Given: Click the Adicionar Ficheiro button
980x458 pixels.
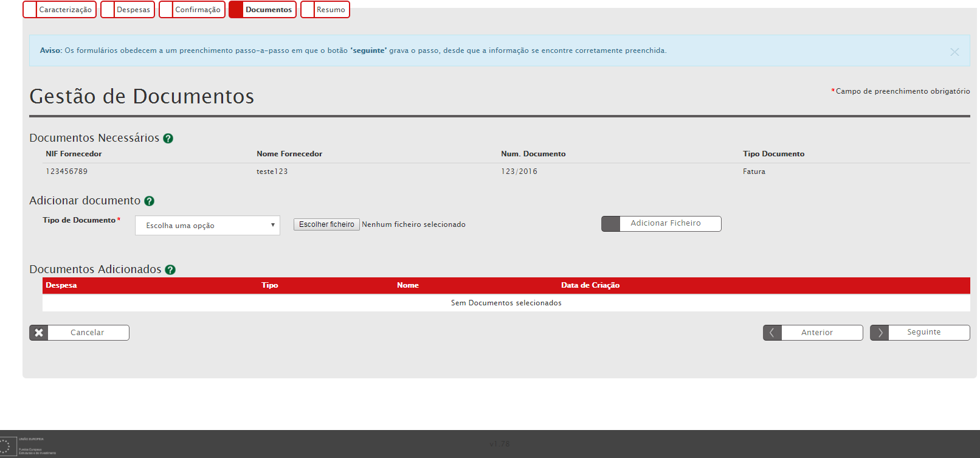Looking at the screenshot, I should pos(661,224).
